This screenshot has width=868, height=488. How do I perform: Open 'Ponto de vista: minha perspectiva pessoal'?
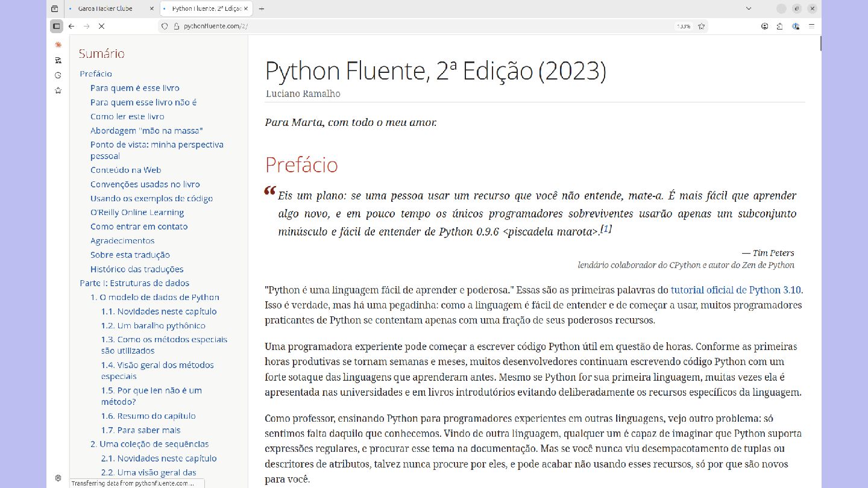(x=157, y=150)
